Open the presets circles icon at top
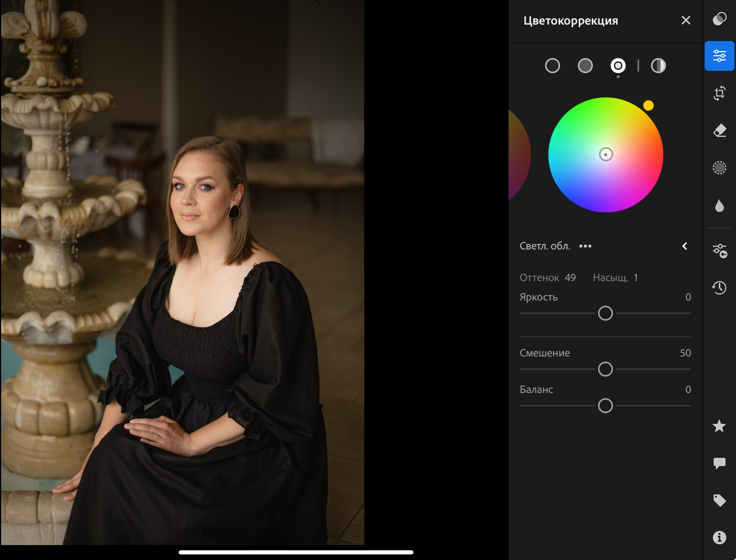This screenshot has height=560, width=736. [x=719, y=19]
